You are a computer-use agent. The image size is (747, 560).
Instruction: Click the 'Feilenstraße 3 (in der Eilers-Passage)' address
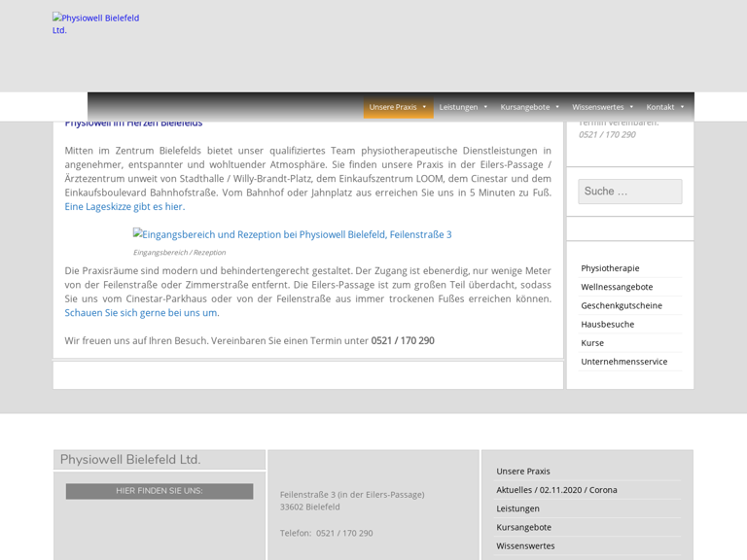352,494
